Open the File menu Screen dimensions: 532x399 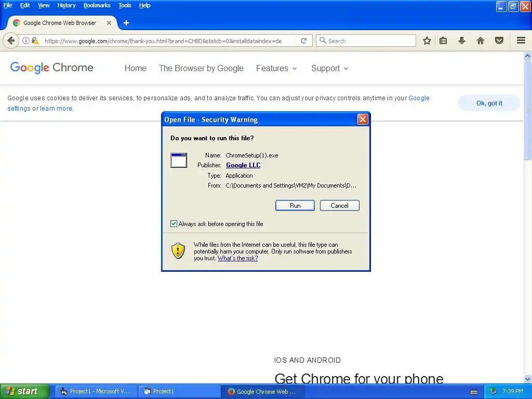[x=8, y=5]
